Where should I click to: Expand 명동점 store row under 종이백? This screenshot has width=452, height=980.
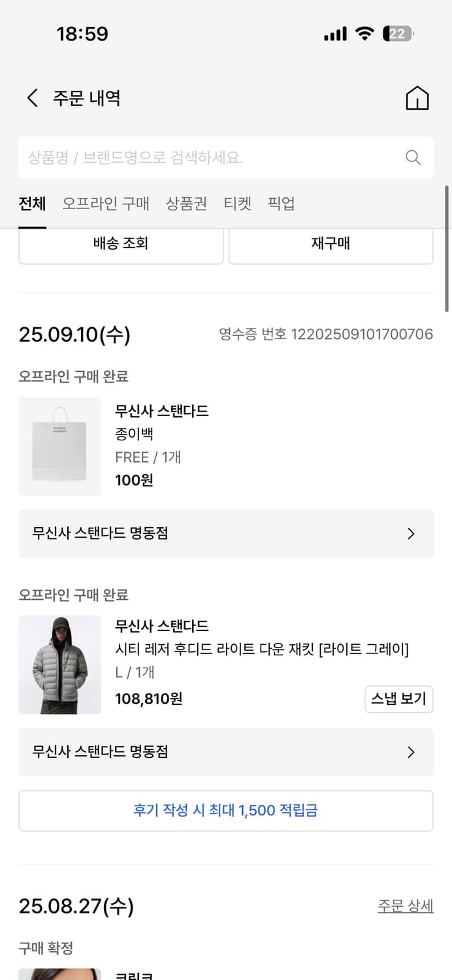coord(226,534)
